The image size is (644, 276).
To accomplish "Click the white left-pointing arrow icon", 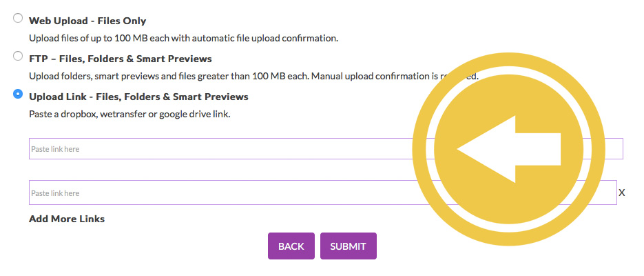I will (508, 149).
